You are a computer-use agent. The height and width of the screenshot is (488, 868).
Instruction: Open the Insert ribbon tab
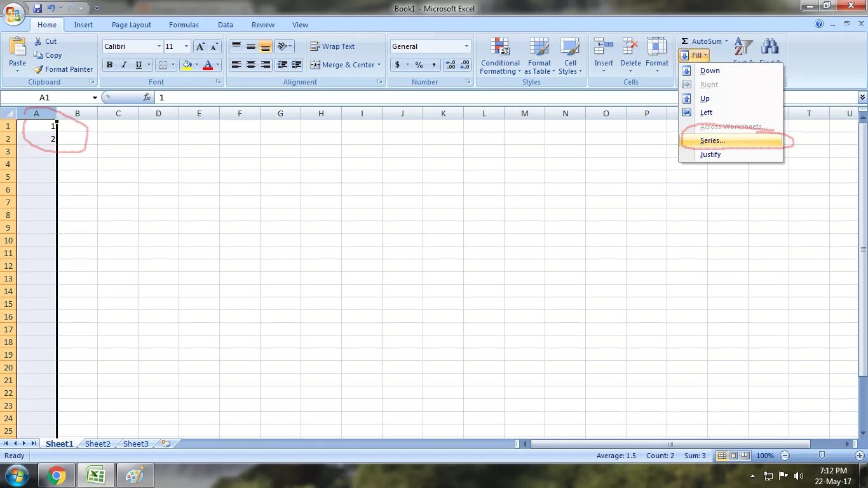tap(83, 25)
